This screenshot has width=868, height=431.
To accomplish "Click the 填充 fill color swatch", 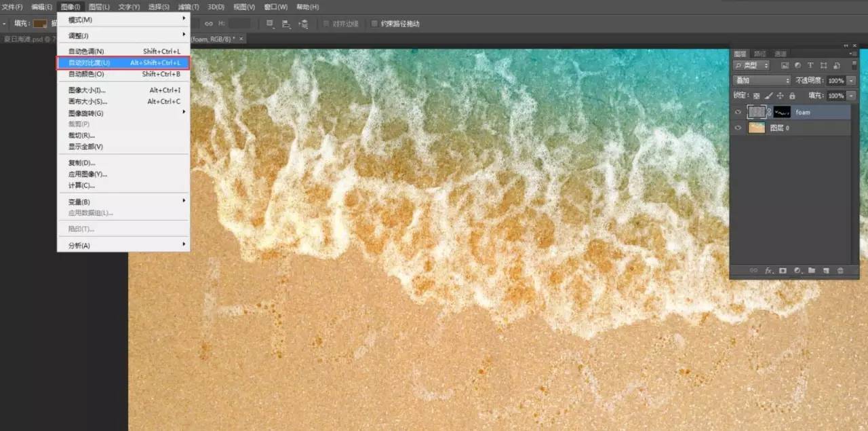I will pyautogui.click(x=40, y=24).
